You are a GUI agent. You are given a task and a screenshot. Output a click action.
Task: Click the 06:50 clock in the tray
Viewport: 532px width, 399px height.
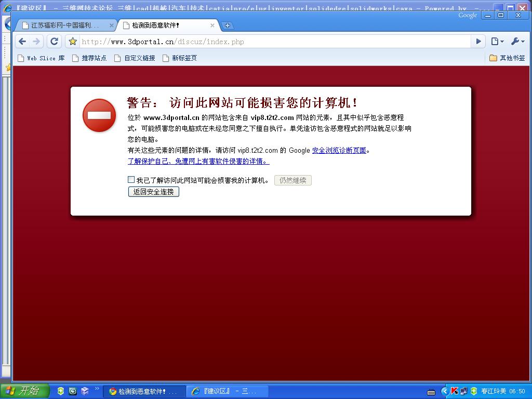click(517, 391)
